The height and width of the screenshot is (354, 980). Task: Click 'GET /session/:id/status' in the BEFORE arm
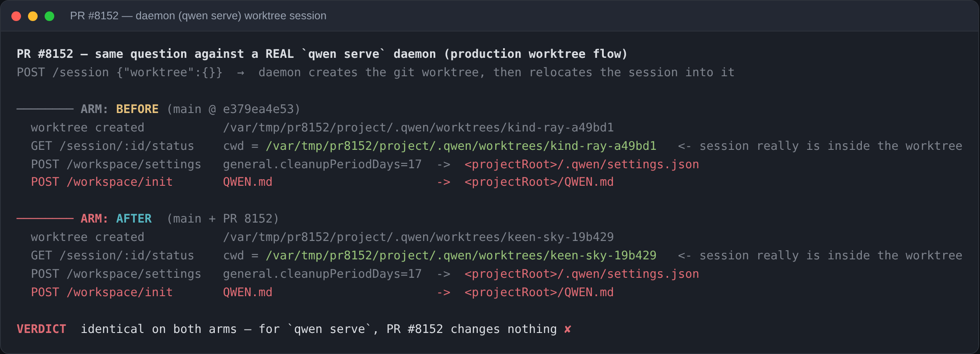pos(112,146)
